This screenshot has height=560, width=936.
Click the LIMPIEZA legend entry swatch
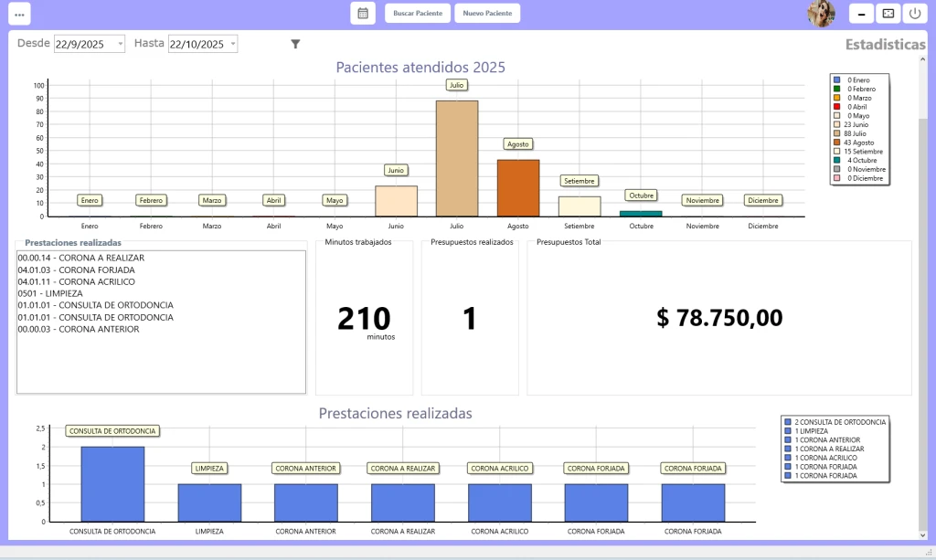(787, 431)
